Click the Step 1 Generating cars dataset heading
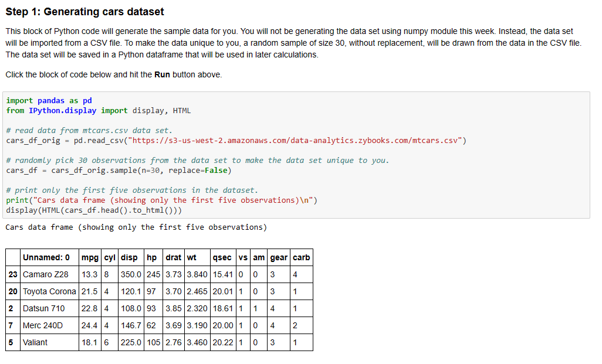The image size is (602, 364). (x=84, y=12)
